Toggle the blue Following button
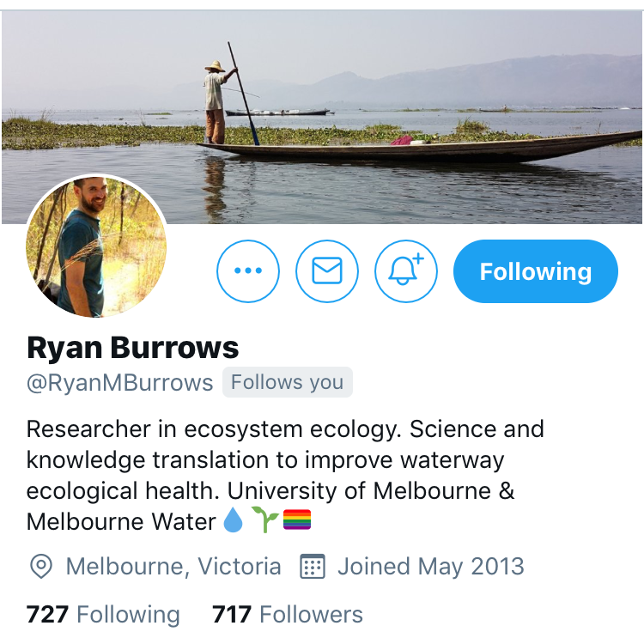Image resolution: width=644 pixels, height=644 pixels. coord(536,271)
